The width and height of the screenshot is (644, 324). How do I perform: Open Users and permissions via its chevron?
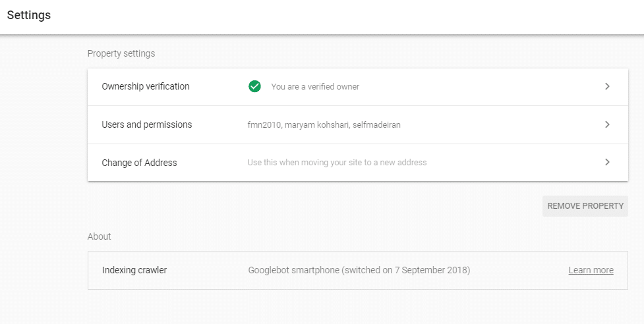[607, 124]
